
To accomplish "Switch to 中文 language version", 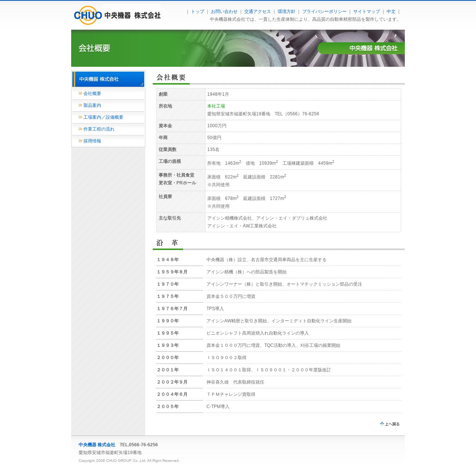I will coord(391,11).
